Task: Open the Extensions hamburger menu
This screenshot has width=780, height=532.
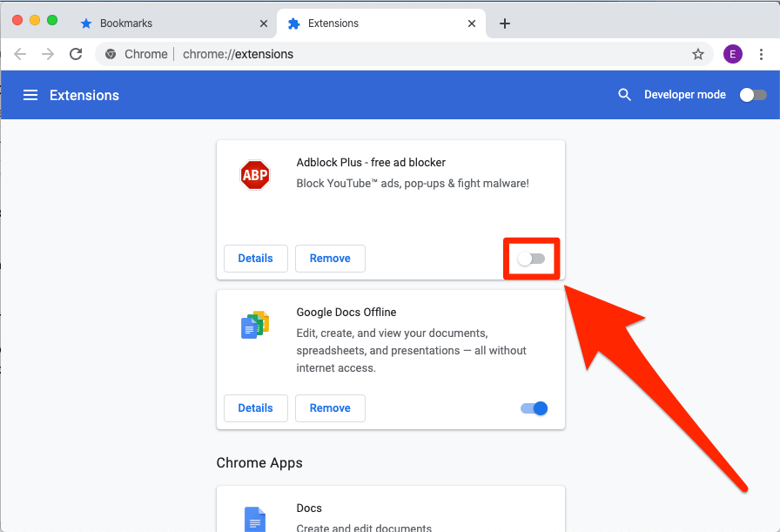Action: click(x=30, y=95)
